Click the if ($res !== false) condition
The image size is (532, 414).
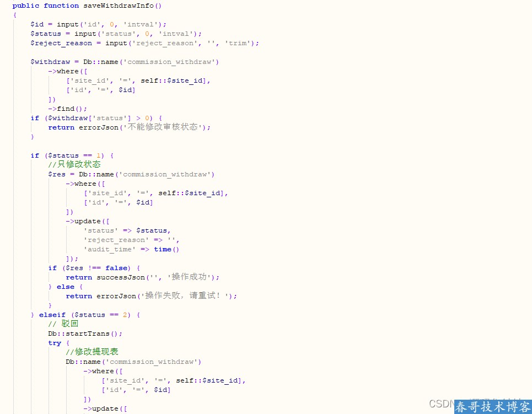point(94,268)
